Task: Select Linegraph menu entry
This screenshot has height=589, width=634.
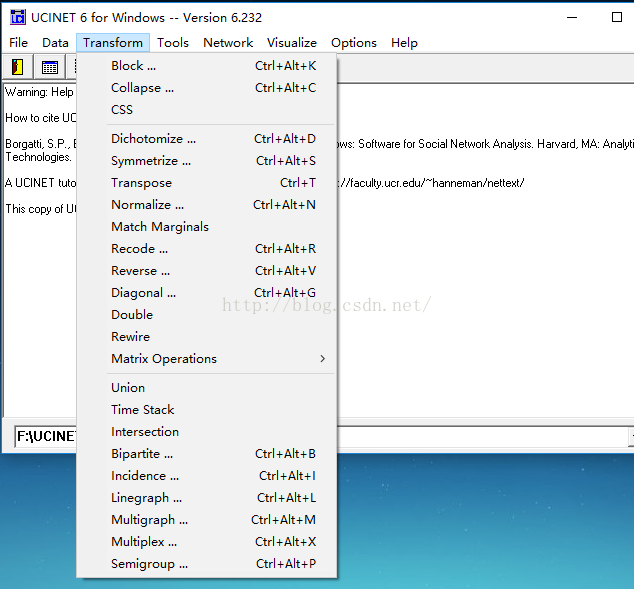Action: click(x=206, y=498)
